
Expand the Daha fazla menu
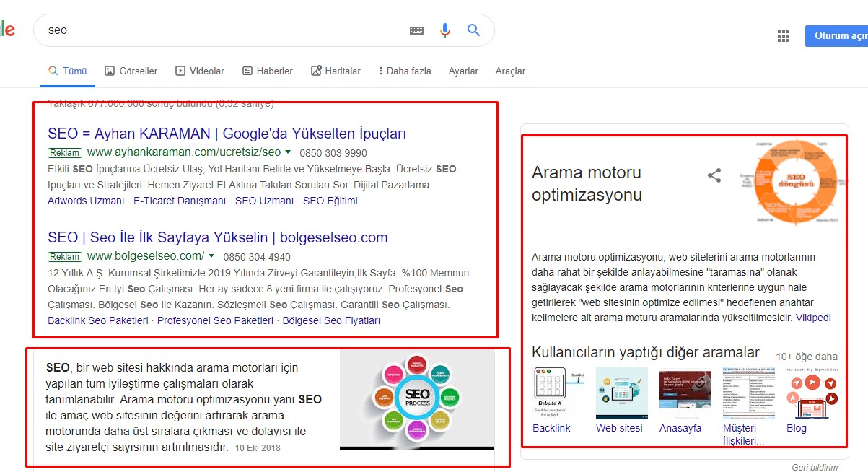click(x=404, y=71)
